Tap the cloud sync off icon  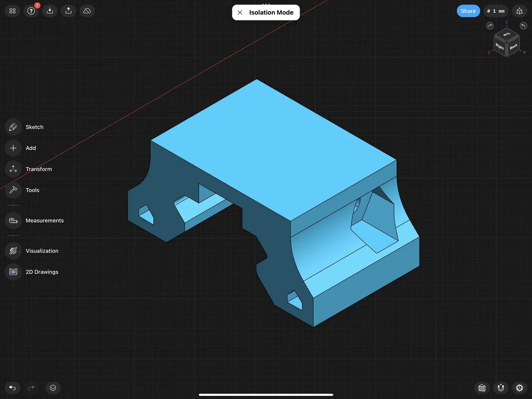pos(87,11)
